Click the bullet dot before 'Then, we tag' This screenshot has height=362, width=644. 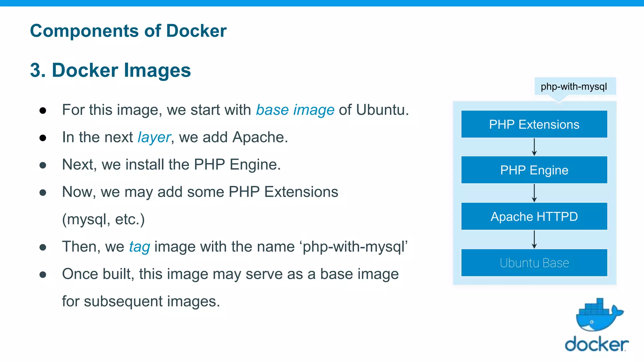coord(43,247)
